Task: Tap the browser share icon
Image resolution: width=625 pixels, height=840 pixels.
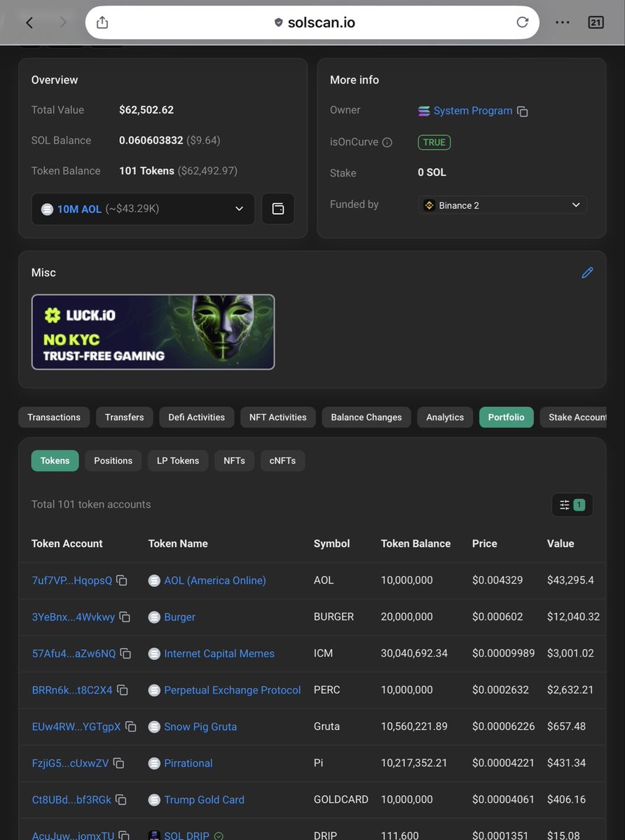Action: point(102,22)
